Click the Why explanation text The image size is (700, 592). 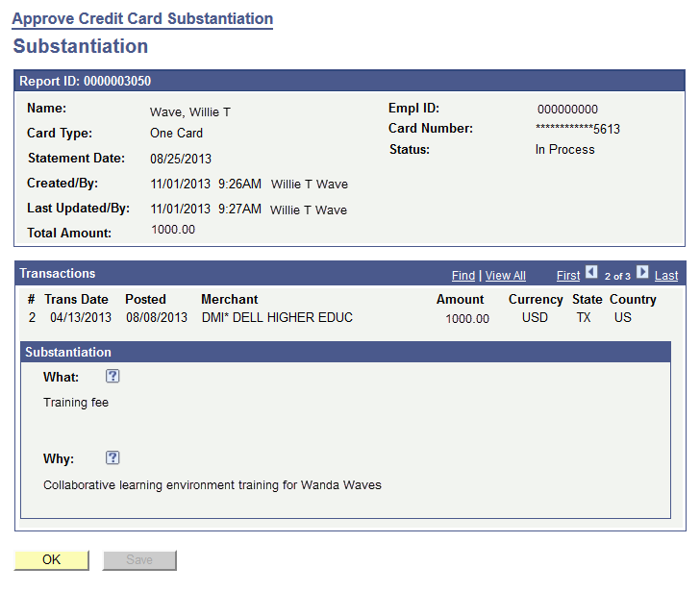(x=212, y=485)
